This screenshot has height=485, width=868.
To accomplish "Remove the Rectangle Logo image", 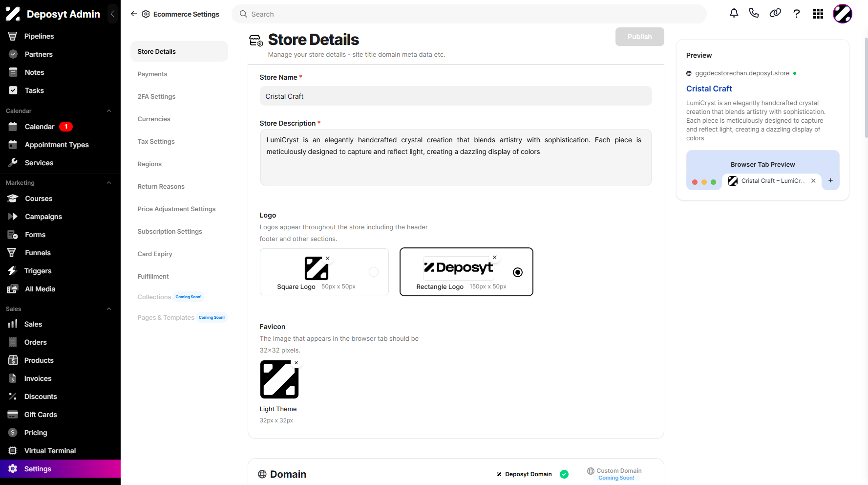I will 495,257.
